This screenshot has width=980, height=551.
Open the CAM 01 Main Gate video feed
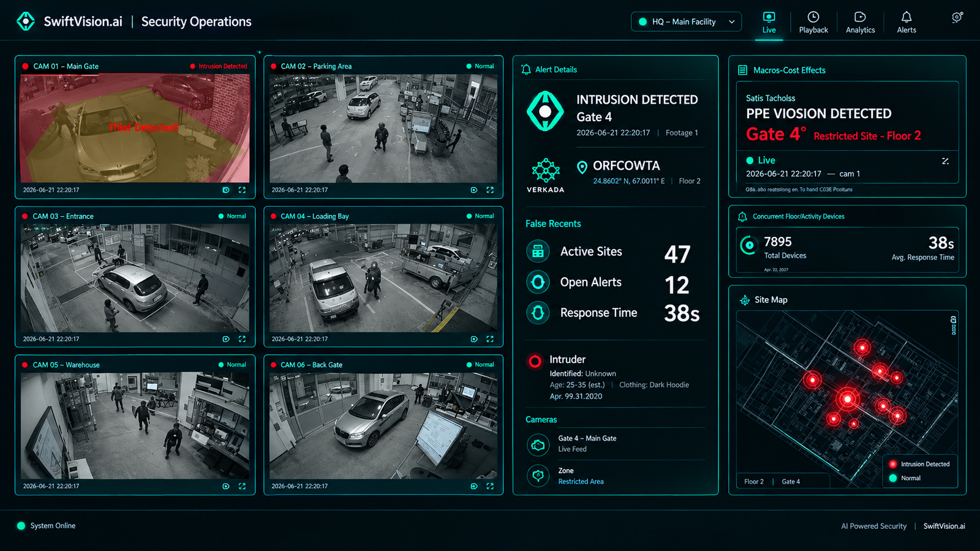[135, 128]
